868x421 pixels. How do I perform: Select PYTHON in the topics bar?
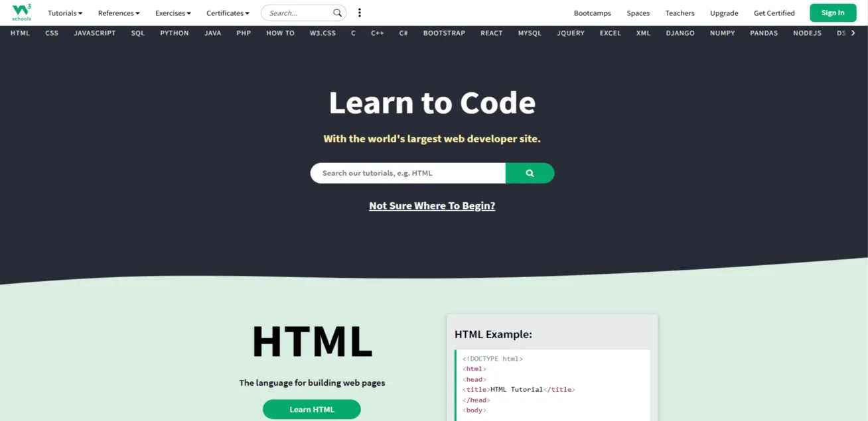pos(175,33)
